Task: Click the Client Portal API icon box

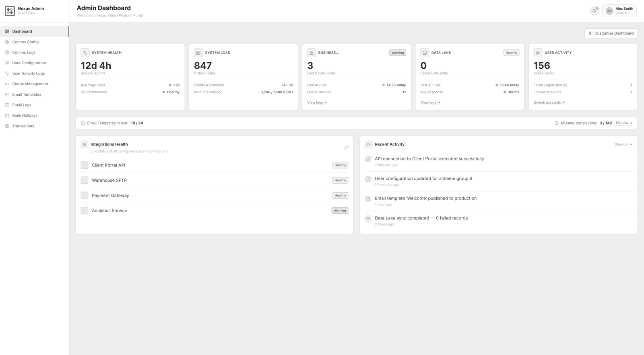Action: pyautogui.click(x=85, y=165)
